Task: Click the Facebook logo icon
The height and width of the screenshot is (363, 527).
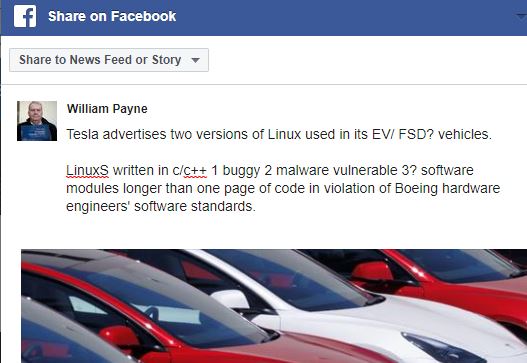Action: [x=25, y=16]
